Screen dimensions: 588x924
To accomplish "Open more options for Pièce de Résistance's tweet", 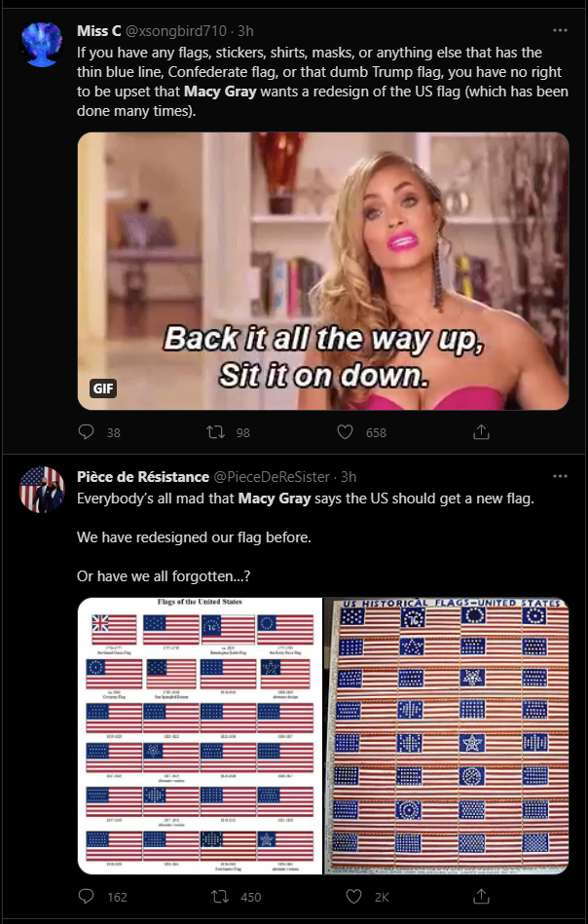I will [x=560, y=476].
